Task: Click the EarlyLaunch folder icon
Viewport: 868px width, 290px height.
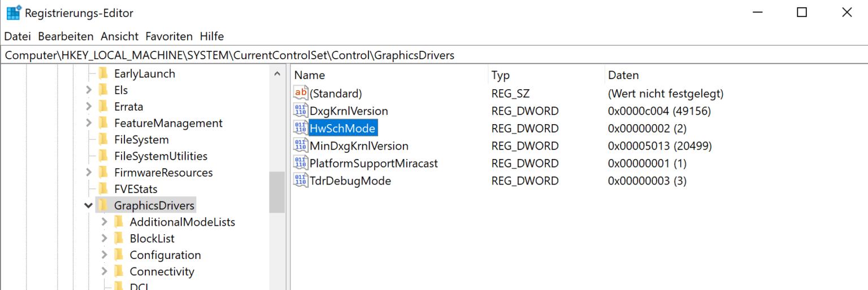Action: tap(103, 73)
